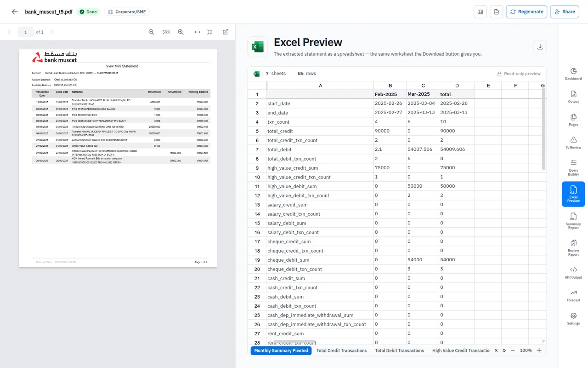Click the txn_count cell
The image size is (588, 368).
click(320, 122)
